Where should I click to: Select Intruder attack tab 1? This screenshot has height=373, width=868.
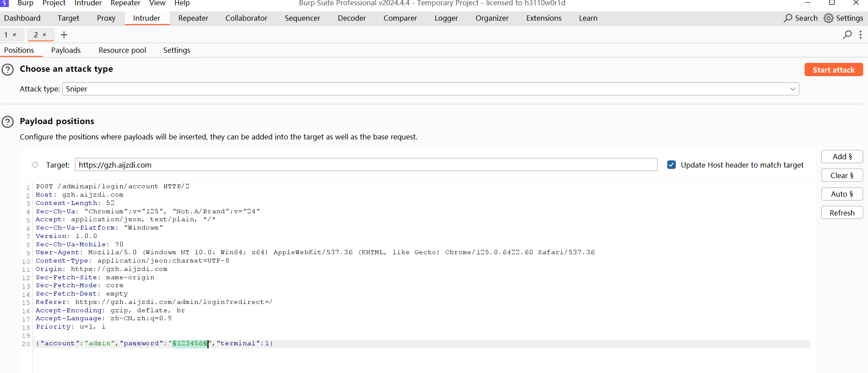click(6, 35)
